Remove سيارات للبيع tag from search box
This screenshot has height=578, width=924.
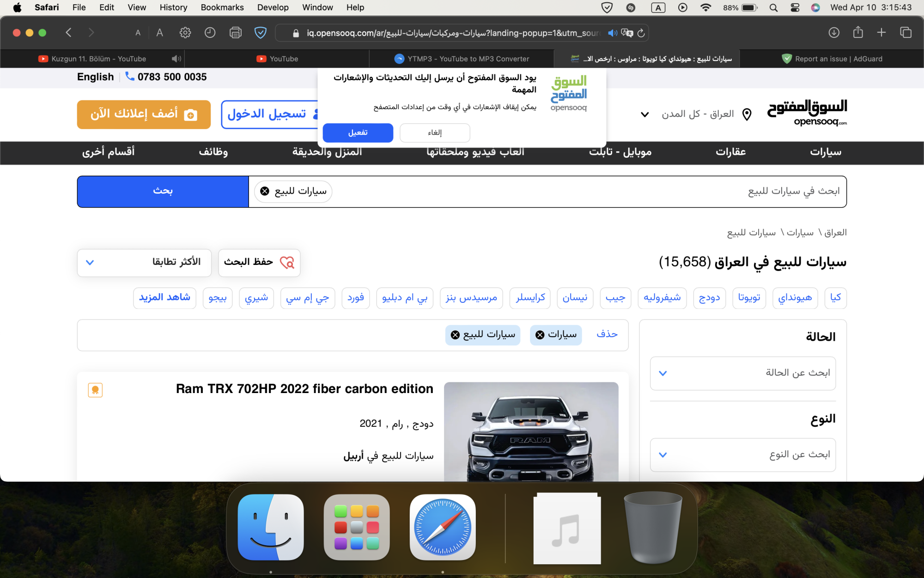click(265, 191)
